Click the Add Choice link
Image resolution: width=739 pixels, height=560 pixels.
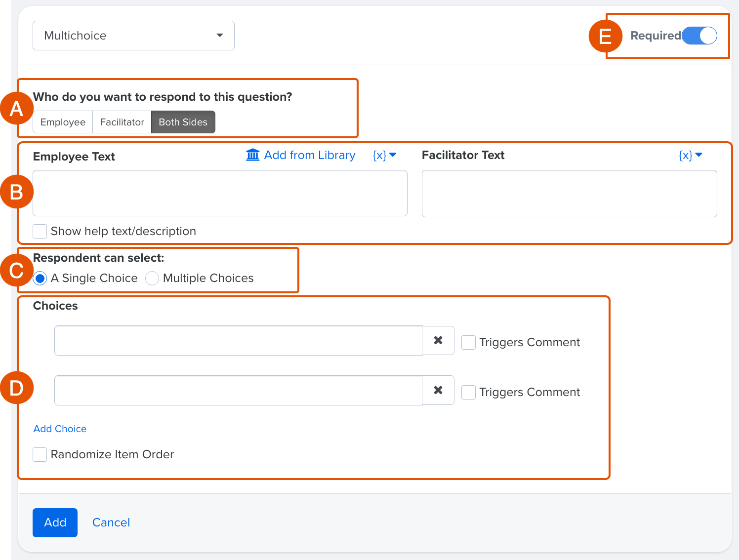tap(60, 429)
